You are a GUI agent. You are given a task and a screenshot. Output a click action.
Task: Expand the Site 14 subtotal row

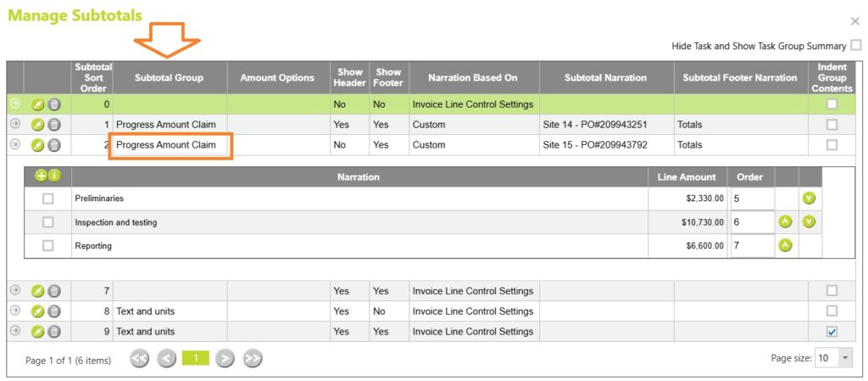point(15,125)
